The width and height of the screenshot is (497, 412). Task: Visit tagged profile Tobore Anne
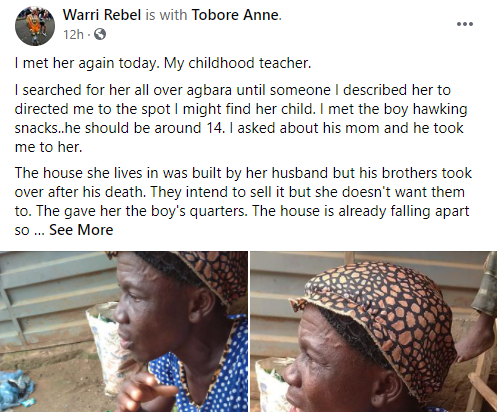235,15
